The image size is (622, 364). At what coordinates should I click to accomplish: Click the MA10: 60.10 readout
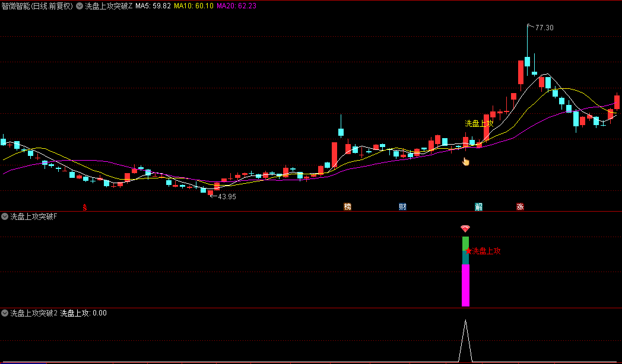(193, 6)
